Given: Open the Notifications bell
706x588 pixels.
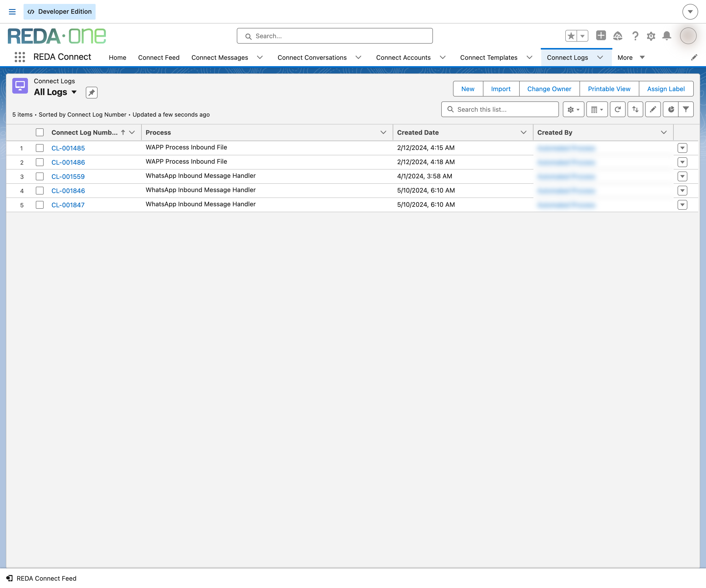Looking at the screenshot, I should point(667,36).
